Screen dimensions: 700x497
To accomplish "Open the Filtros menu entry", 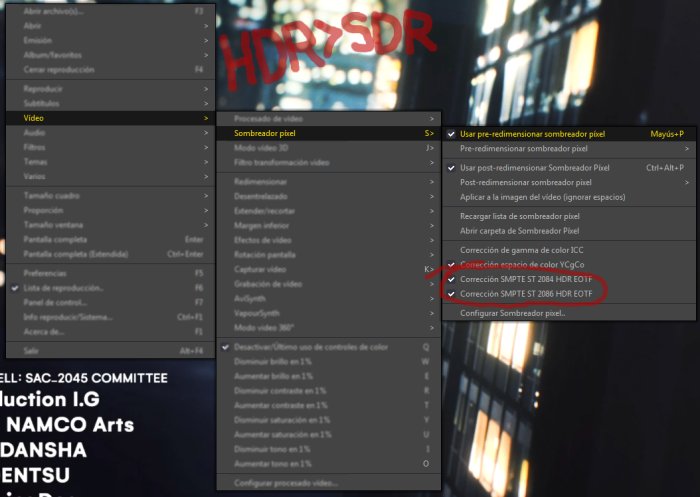I will 110,147.
